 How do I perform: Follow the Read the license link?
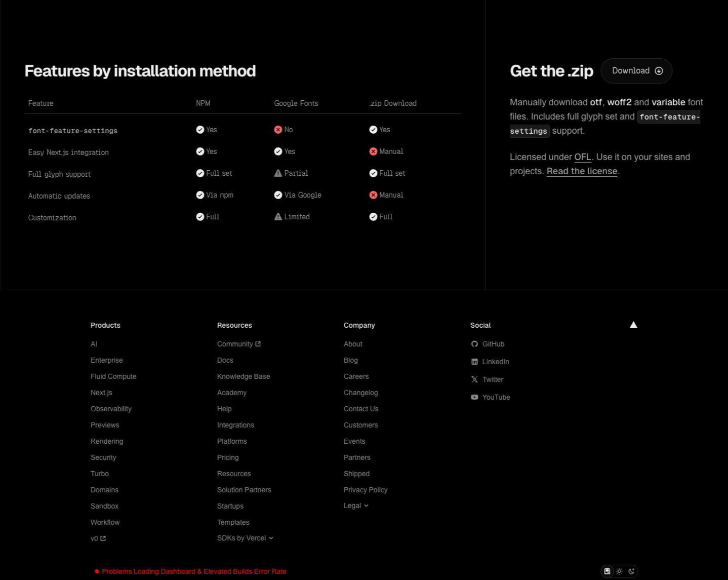tap(582, 171)
